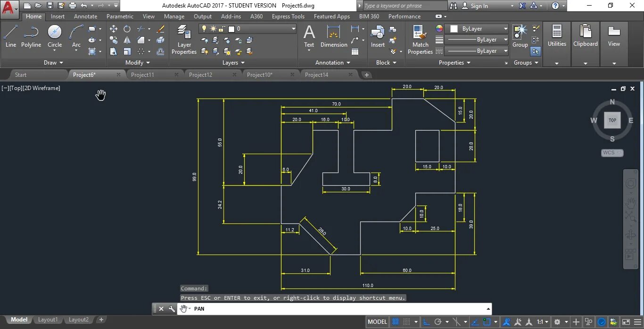Open the layer dropdown showing layer 0
The height and width of the screenshot is (329, 644).
[x=248, y=29]
